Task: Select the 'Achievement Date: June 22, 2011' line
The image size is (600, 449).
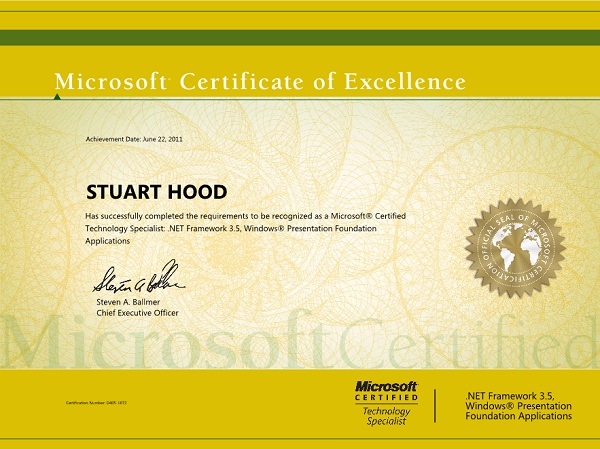Action: [x=134, y=139]
